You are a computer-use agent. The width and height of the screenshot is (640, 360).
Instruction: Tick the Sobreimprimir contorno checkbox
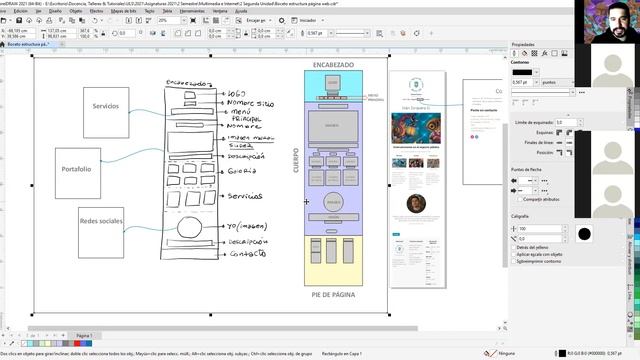(513, 261)
